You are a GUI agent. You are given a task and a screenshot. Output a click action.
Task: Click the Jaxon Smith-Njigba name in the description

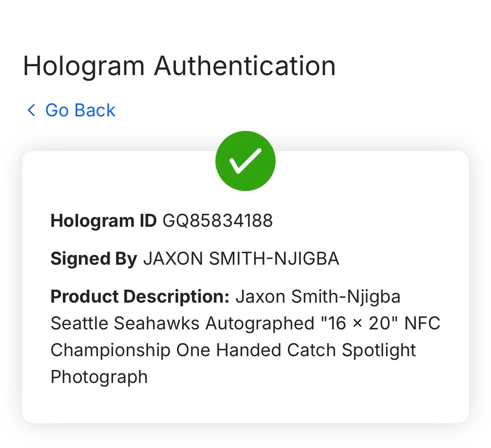click(318, 297)
